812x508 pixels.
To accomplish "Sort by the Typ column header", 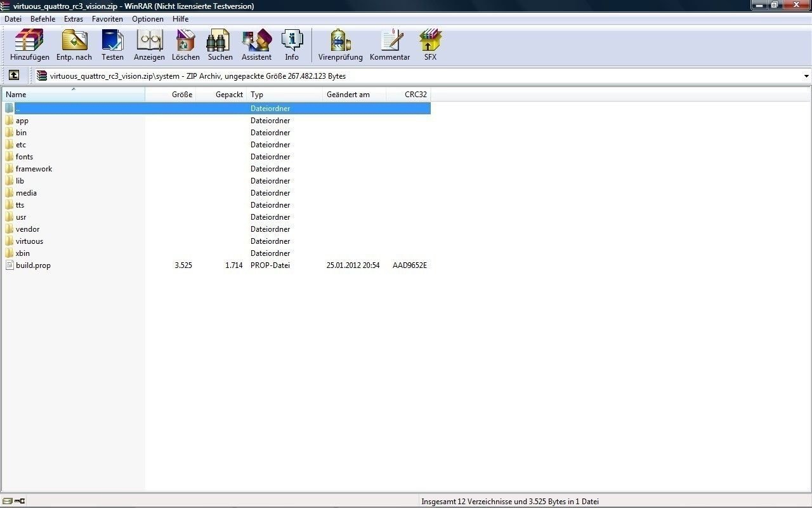I will click(285, 95).
